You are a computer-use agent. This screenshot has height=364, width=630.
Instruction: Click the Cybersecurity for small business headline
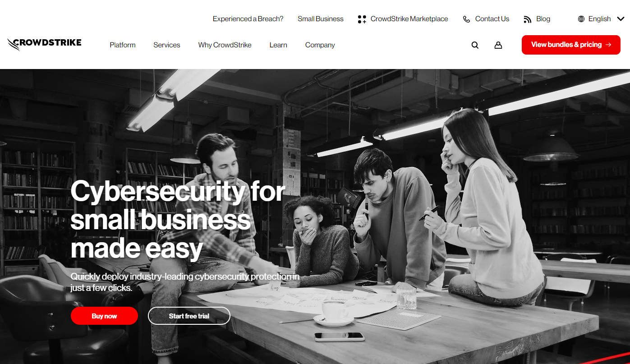click(178, 219)
